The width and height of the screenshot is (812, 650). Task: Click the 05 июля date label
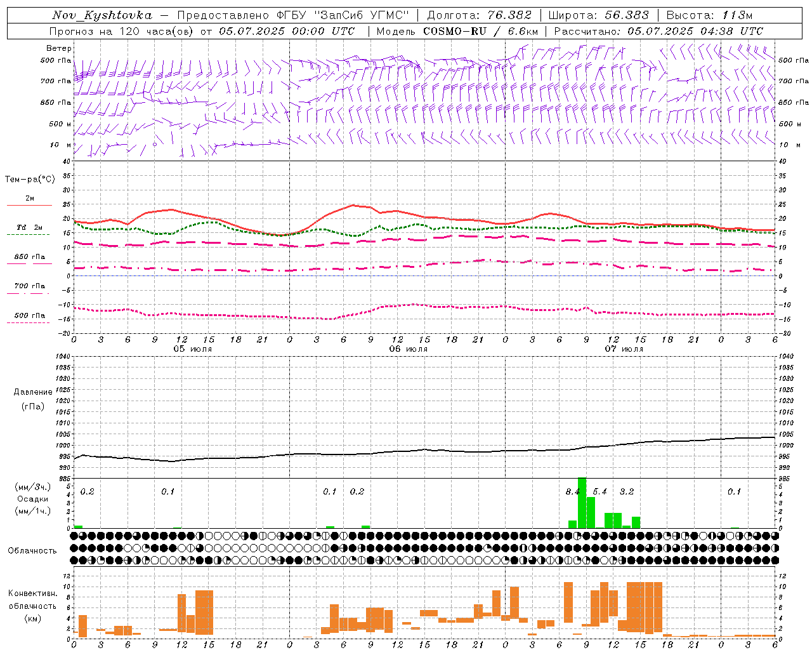[193, 349]
